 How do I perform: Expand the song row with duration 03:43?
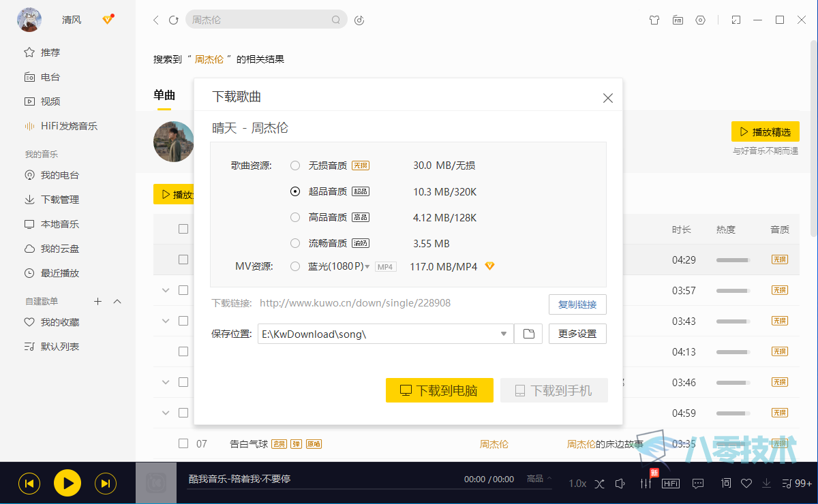[165, 321]
